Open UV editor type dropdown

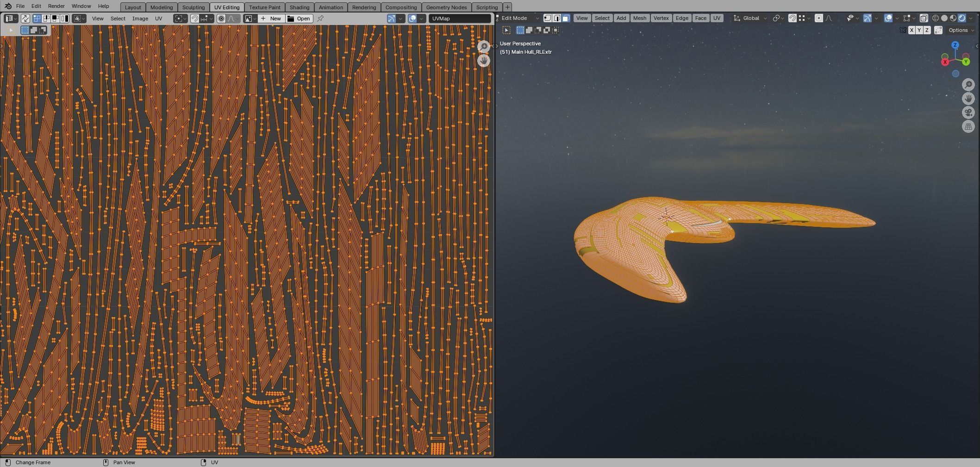pyautogui.click(x=11, y=19)
